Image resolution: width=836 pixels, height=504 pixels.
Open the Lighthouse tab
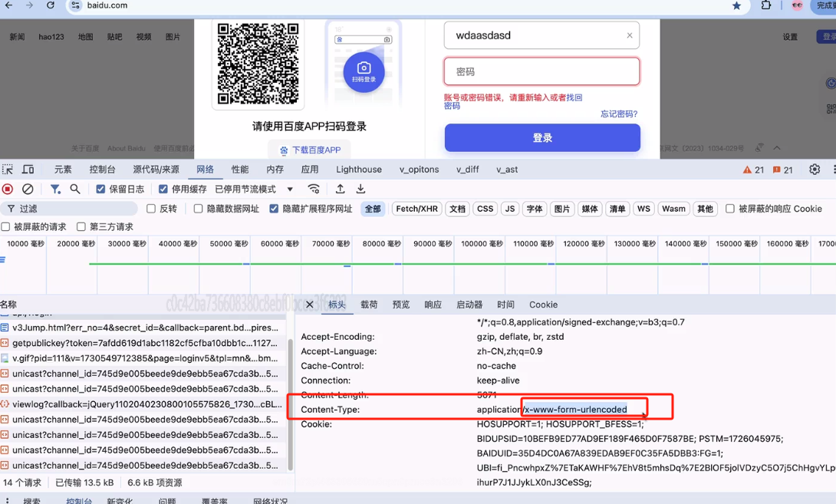(359, 170)
